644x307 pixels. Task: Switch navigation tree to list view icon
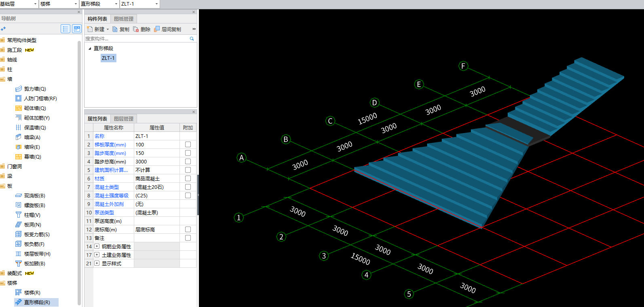pos(65,29)
